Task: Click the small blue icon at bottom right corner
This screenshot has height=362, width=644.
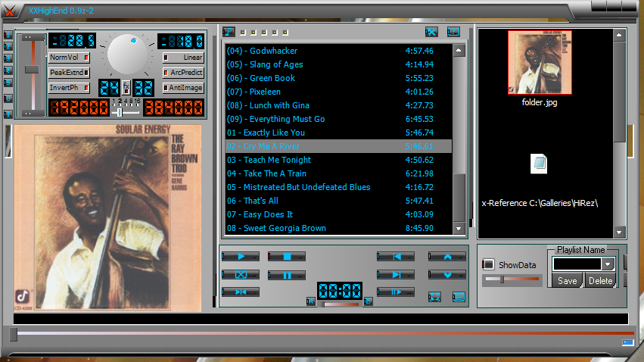Action: point(627,342)
